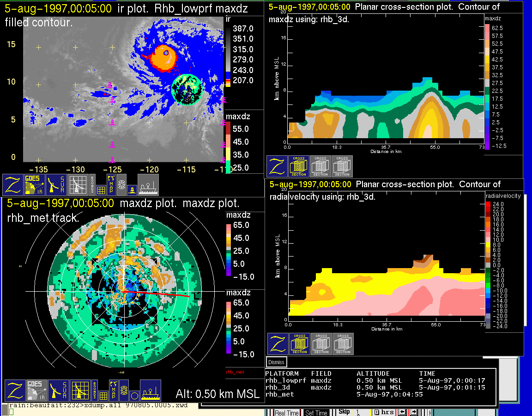Toggle third cross section icon in velocity panel
This screenshot has height=416, width=532.
coord(343,344)
